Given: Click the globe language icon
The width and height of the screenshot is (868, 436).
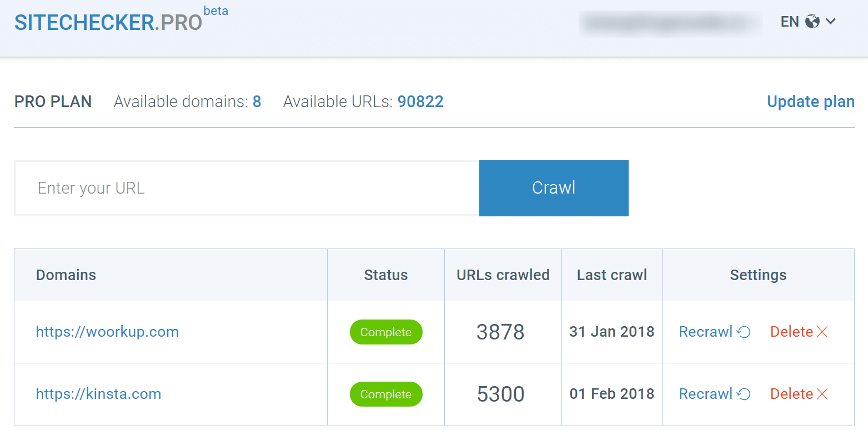Looking at the screenshot, I should tap(812, 22).
